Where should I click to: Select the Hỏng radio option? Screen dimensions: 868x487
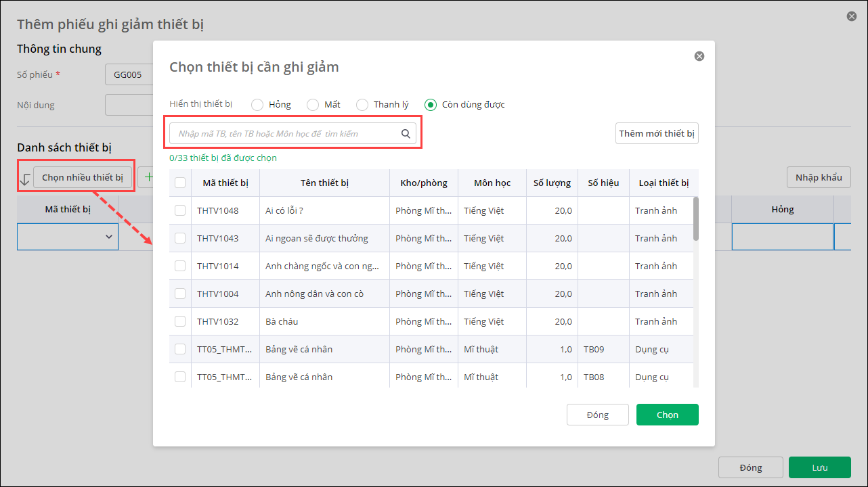[x=257, y=105]
